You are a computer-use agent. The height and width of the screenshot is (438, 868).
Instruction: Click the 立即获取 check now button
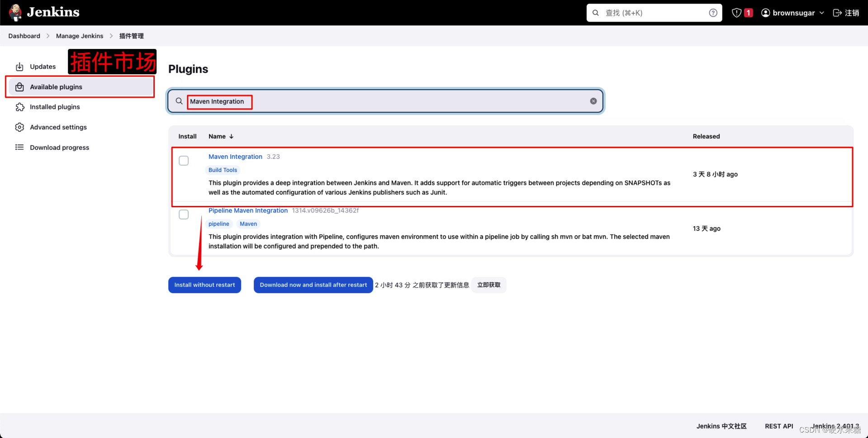coord(489,285)
